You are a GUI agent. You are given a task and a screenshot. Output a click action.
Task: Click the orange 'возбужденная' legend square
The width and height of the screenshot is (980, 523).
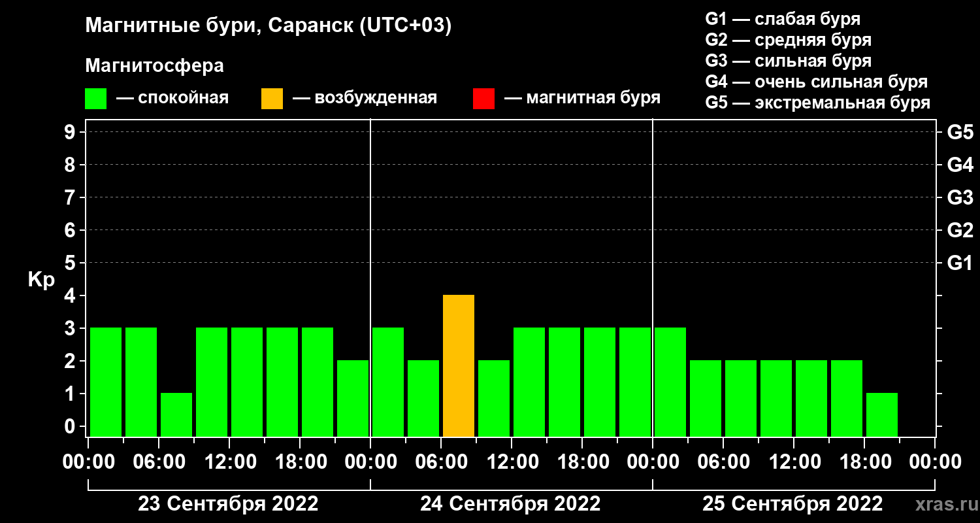(272, 99)
